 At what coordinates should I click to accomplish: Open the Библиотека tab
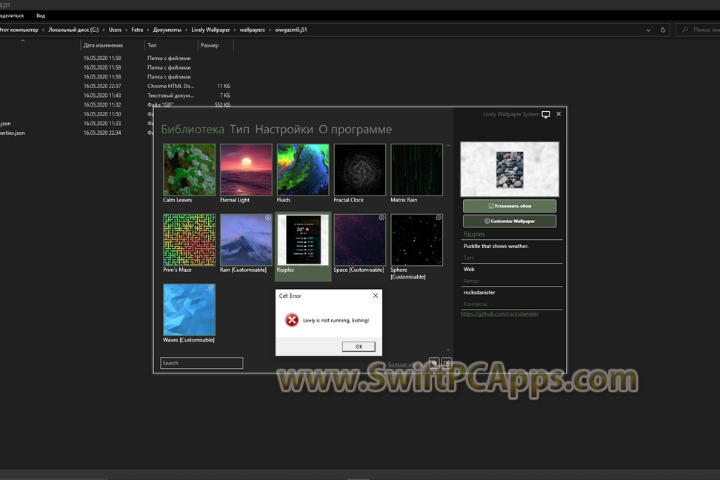pyautogui.click(x=192, y=130)
